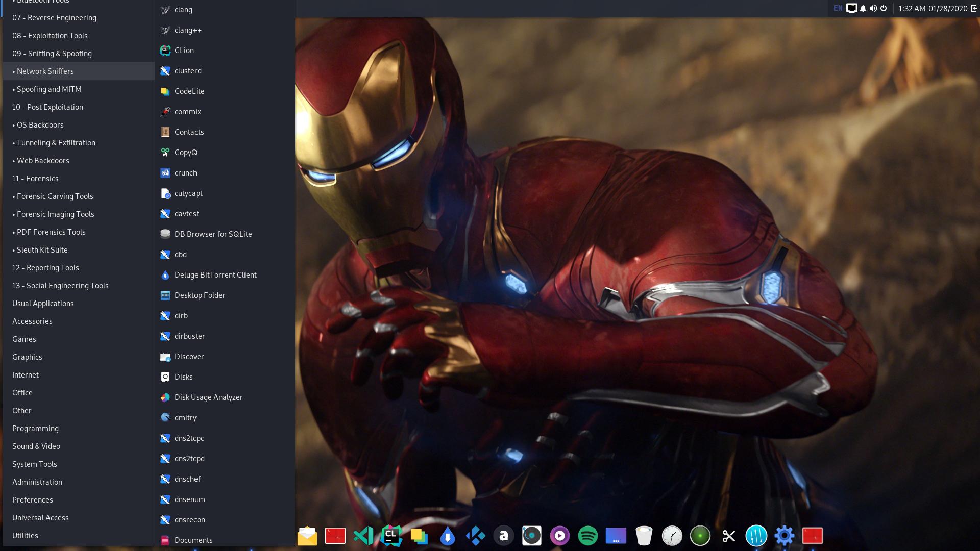Select the 08 - Exploitation Tools category

click(x=79, y=36)
